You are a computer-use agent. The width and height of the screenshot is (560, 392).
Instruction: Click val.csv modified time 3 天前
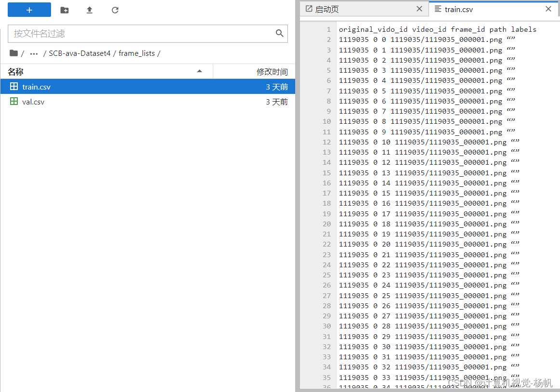[x=277, y=102]
